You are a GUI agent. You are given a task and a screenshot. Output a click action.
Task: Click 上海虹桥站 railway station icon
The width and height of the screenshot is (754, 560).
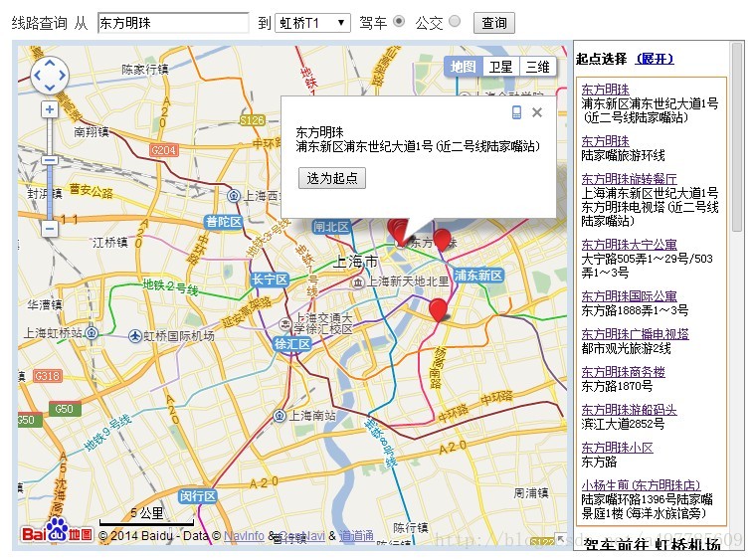[92, 332]
